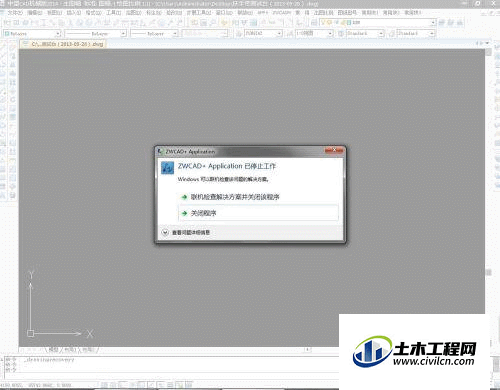
Task: Click the ZWCAD+ Application icon in dialog
Action: tap(167, 168)
